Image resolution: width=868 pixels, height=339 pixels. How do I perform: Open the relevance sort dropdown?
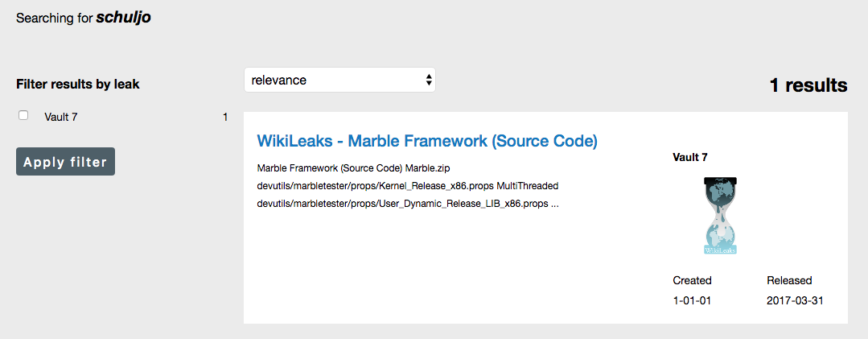click(339, 80)
